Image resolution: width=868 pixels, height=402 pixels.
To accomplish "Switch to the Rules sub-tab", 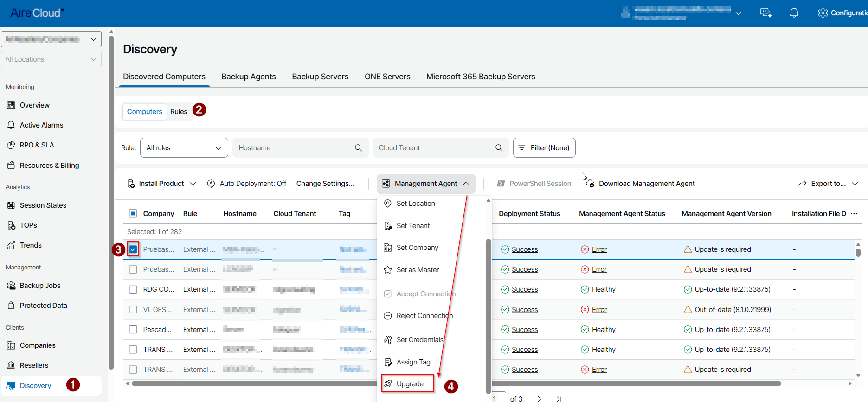I will 179,112.
